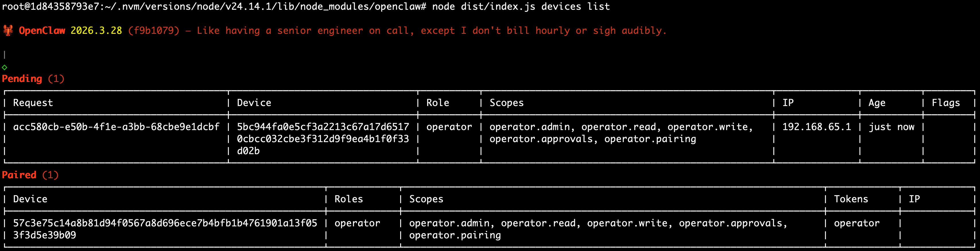Click the pending device hash starting 5bc944fa
This screenshot has width=980, height=251.
[x=323, y=127]
